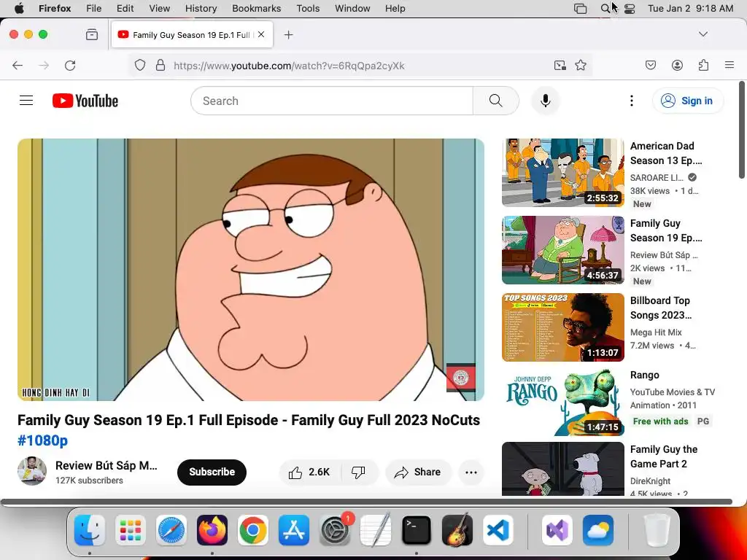Open Review Bút Sáp M... channel name
This screenshot has width=747, height=560.
tap(107, 466)
